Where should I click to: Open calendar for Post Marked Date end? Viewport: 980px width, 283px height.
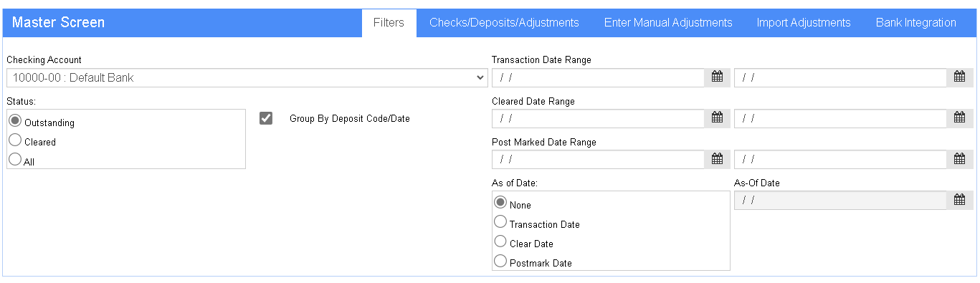tap(959, 159)
